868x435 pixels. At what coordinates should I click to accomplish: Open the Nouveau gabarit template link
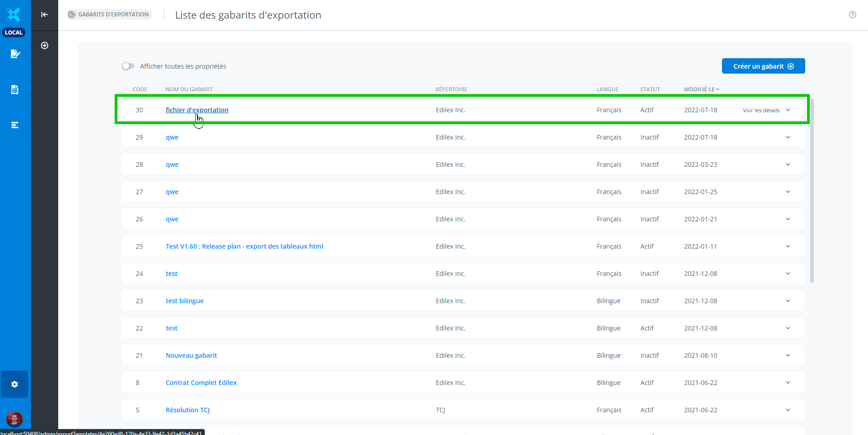point(191,355)
